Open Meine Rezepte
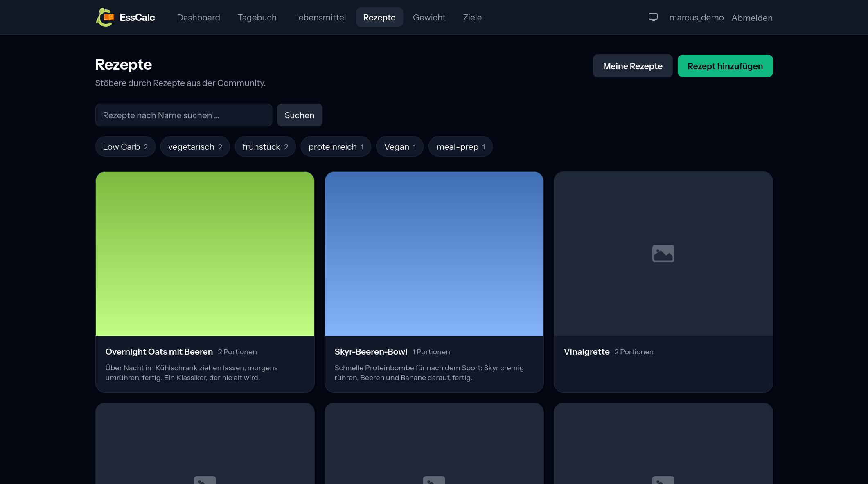The height and width of the screenshot is (484, 868). pyautogui.click(x=633, y=66)
